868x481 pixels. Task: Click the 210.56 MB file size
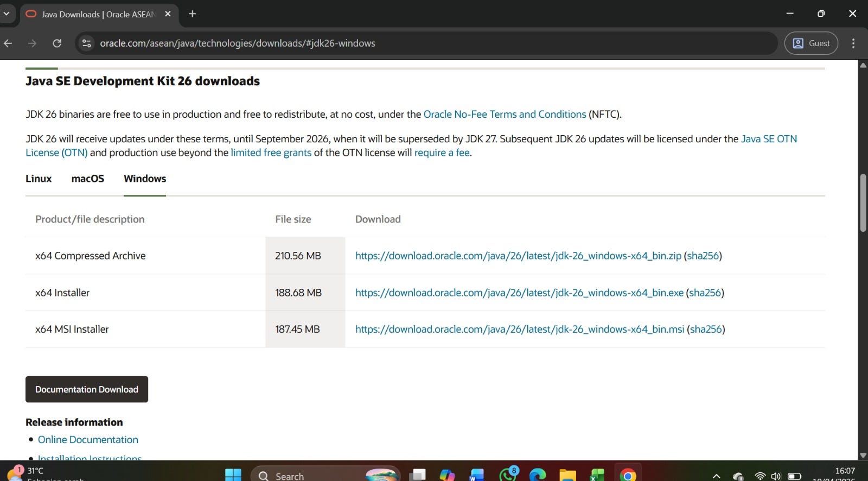298,256
